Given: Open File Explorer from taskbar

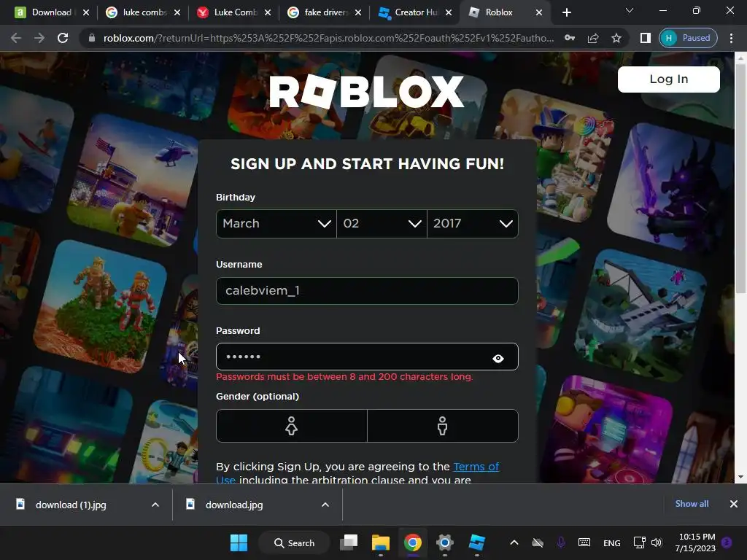Looking at the screenshot, I should (381, 542).
